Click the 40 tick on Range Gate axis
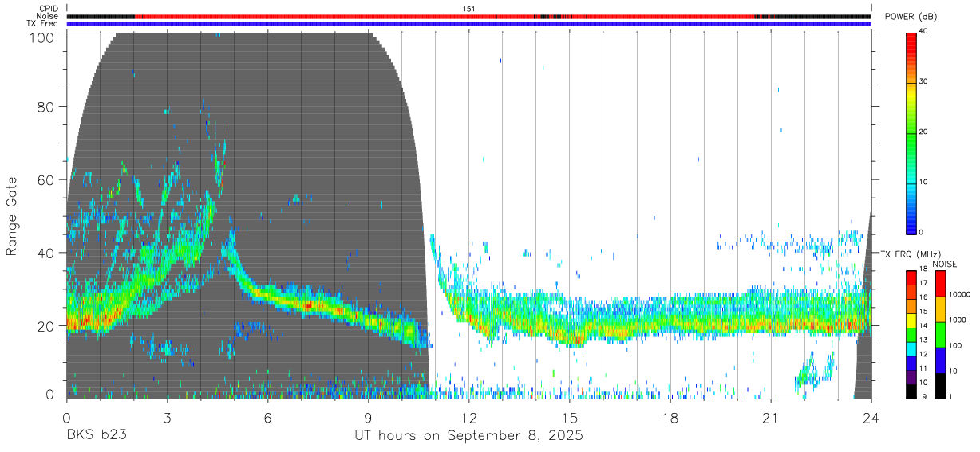Screen dimensions: 980x452 47,253
